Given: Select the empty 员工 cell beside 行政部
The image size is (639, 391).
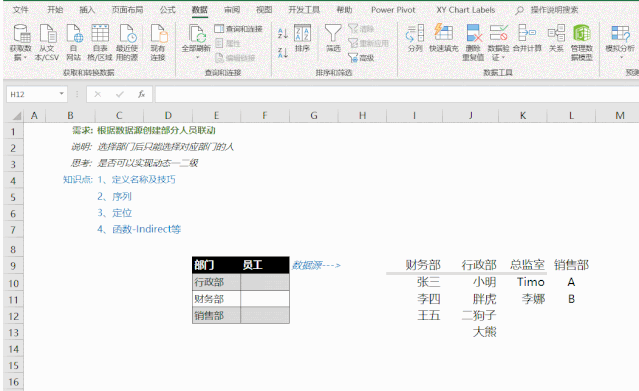Looking at the screenshot, I should tap(265, 282).
